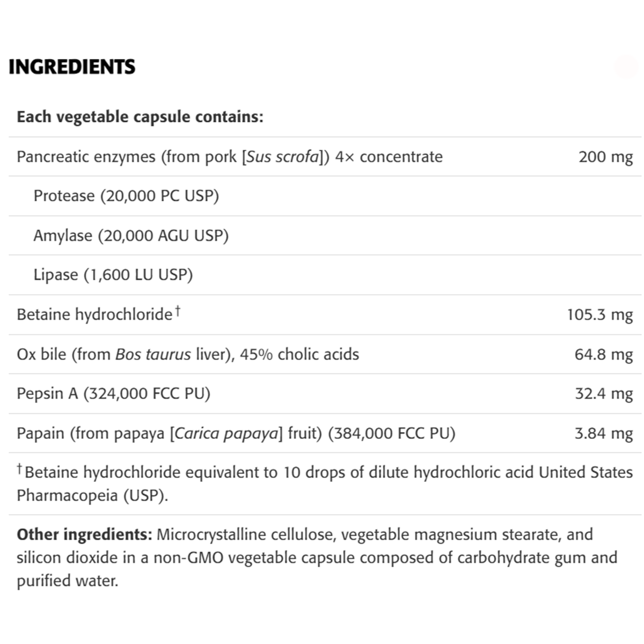Screen dimensions: 644x644
Task: Select the Protease (20,000 PC USP) row
Action: click(x=126, y=196)
